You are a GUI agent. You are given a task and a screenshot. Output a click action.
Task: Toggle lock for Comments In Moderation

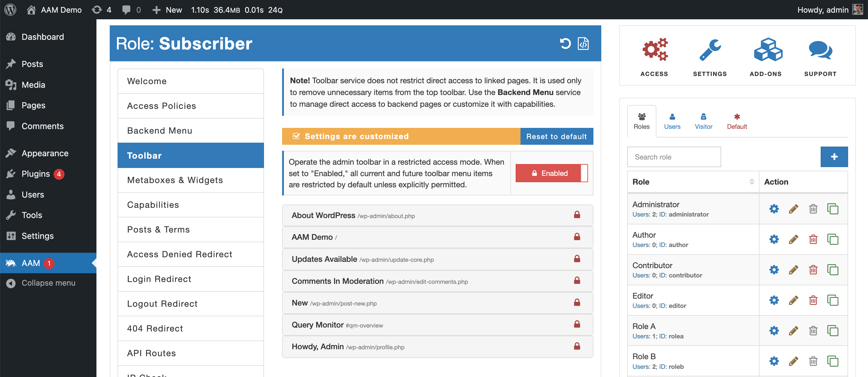[x=577, y=280]
